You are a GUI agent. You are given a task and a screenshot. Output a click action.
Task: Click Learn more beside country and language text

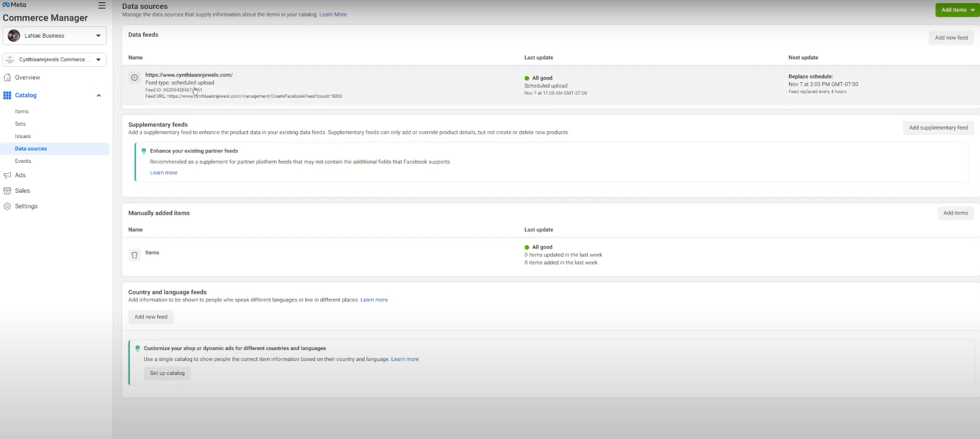click(405, 359)
